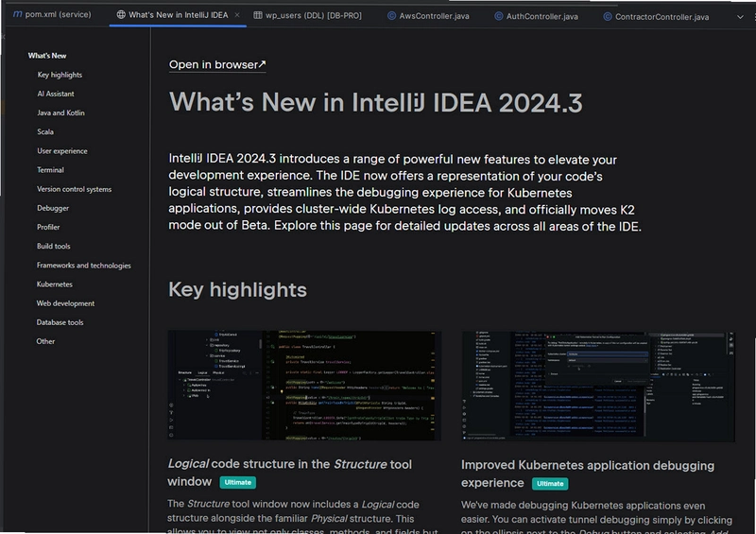This screenshot has height=534, width=756.
Task: Close the What's New in IntelliJ IDEA tab
Action: 237,15
